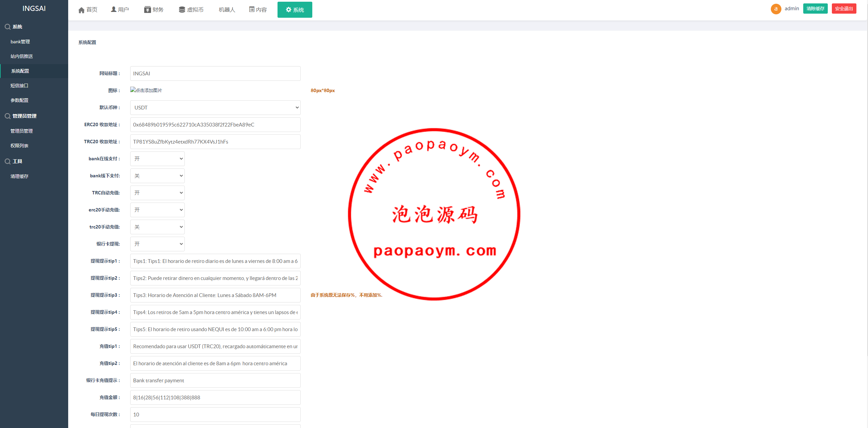Click the TRC20 收款地址 input field
This screenshot has width=868, height=428.
[215, 142]
